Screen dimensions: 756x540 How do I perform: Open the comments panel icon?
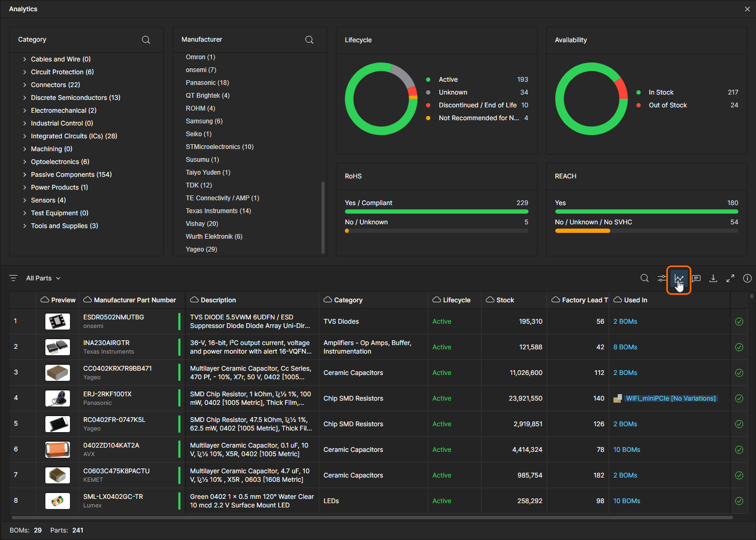click(696, 278)
